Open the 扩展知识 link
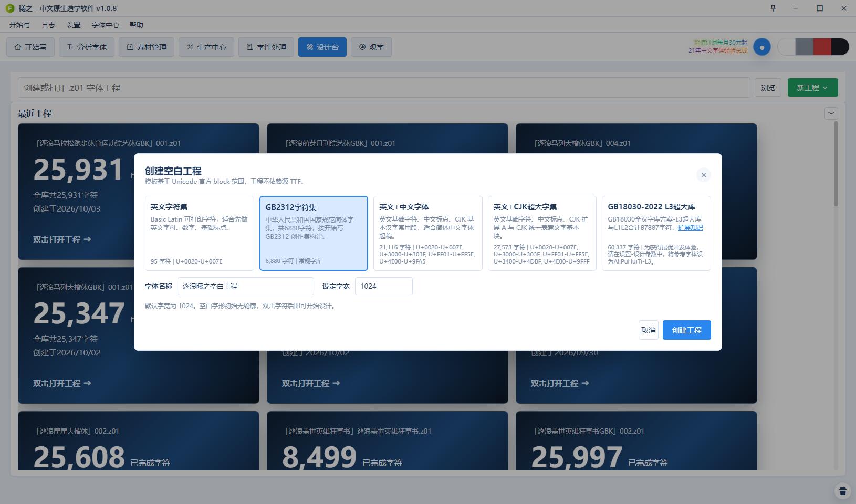The width and height of the screenshot is (856, 504). (690, 228)
